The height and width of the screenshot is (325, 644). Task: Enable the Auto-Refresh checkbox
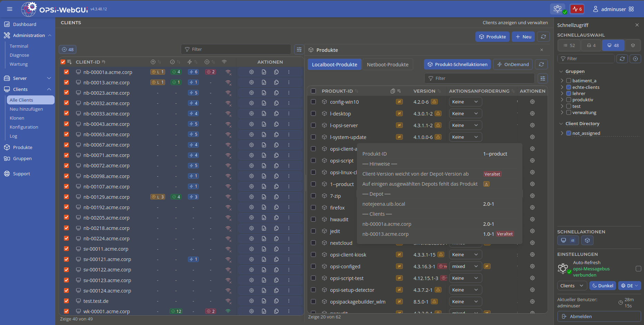click(x=638, y=269)
